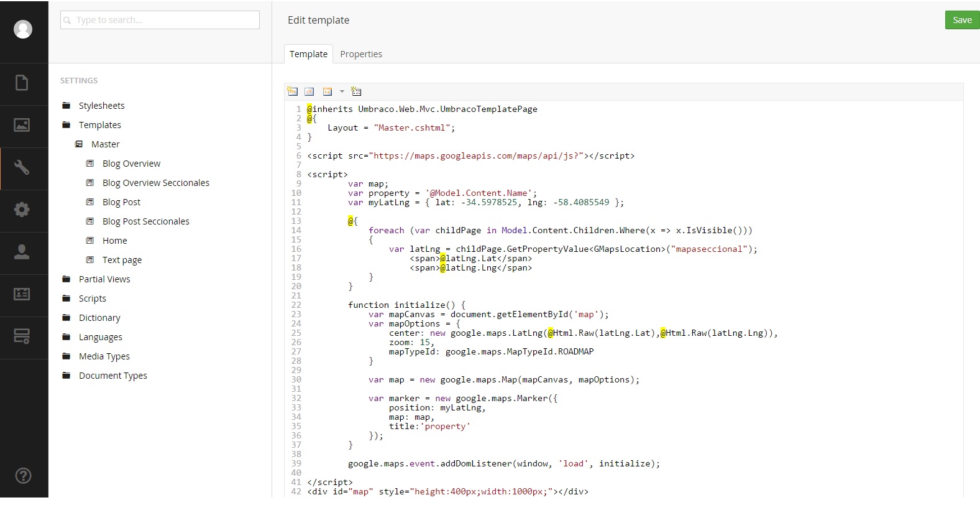Click the Google Maps script src line
The width and height of the screenshot is (980, 523).
click(x=471, y=155)
